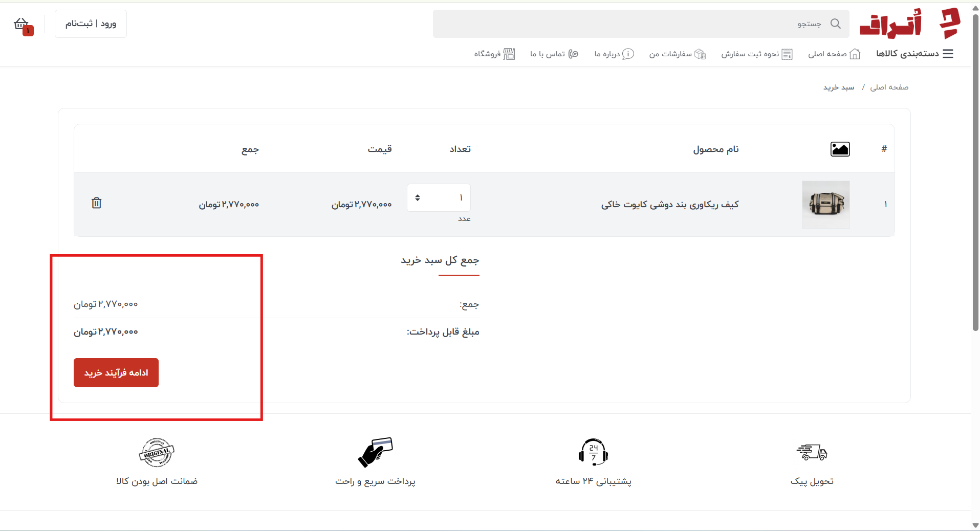
Task: Open درباره ما menu item
Action: click(607, 54)
